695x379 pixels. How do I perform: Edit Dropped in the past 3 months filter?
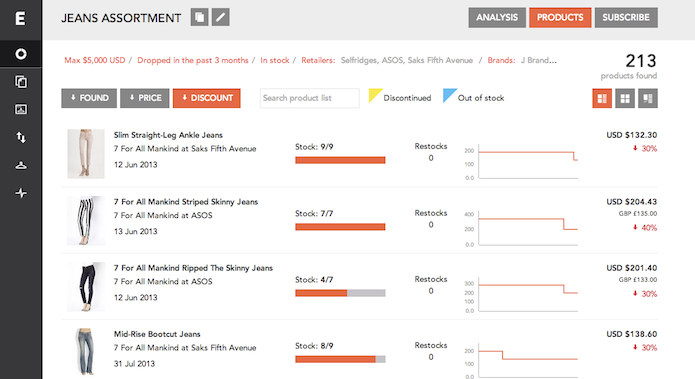tap(193, 60)
